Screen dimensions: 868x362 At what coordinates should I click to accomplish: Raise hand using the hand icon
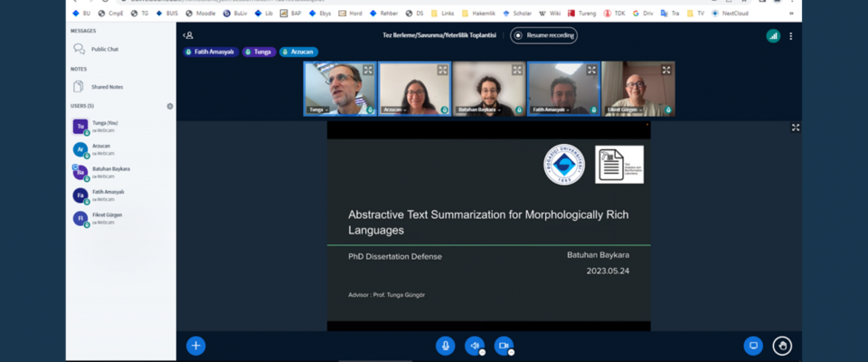coord(782,346)
